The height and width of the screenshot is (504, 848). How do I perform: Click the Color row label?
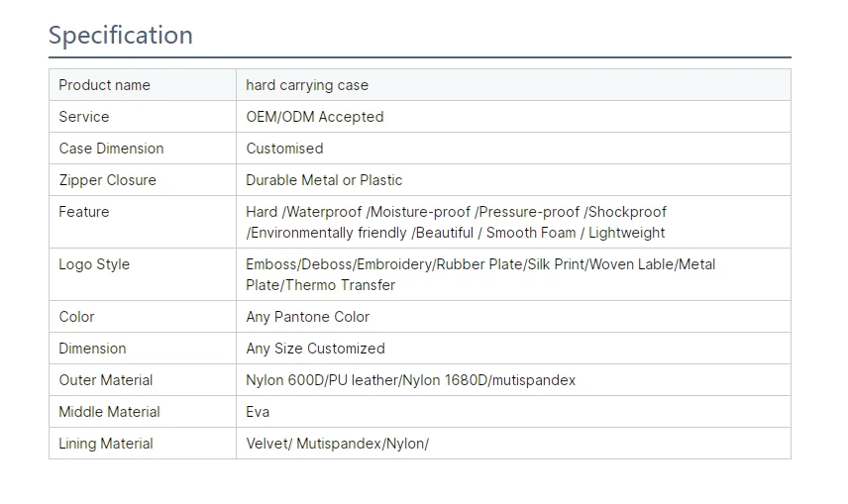[76, 317]
